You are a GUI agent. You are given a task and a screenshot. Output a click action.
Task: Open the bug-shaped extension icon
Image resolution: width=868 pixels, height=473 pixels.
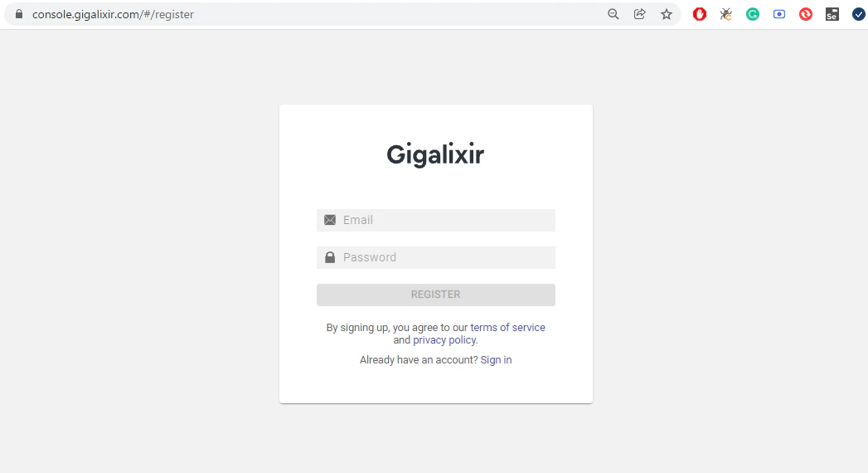pos(725,14)
